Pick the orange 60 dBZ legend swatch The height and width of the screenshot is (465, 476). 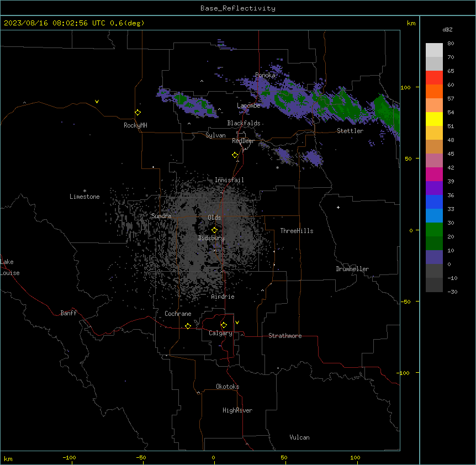[x=434, y=91]
